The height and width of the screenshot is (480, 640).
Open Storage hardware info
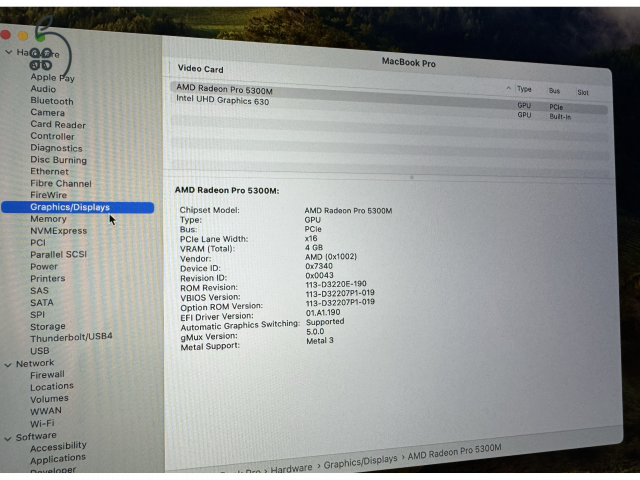click(48, 327)
